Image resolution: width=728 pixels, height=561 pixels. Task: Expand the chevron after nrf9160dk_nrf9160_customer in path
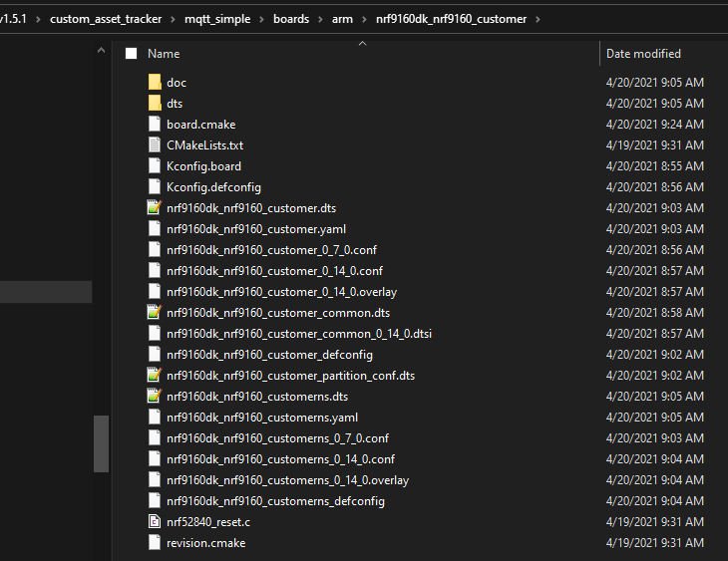pyautogui.click(x=539, y=19)
